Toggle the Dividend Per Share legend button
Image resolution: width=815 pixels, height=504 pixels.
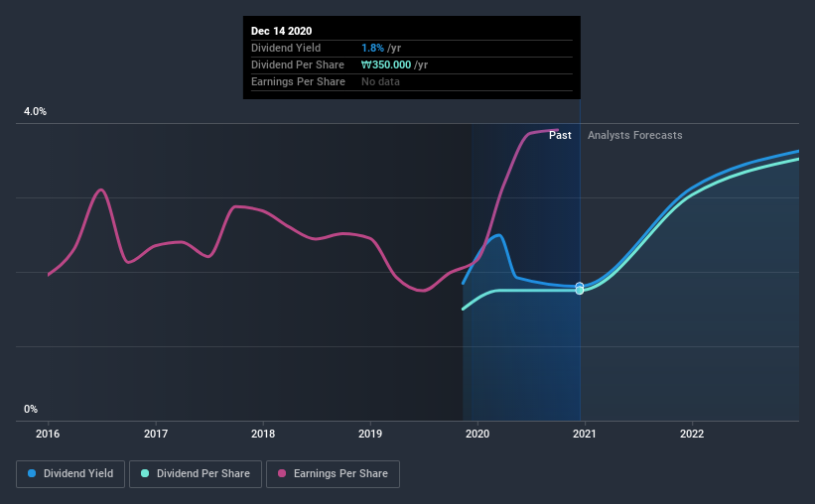(x=196, y=474)
